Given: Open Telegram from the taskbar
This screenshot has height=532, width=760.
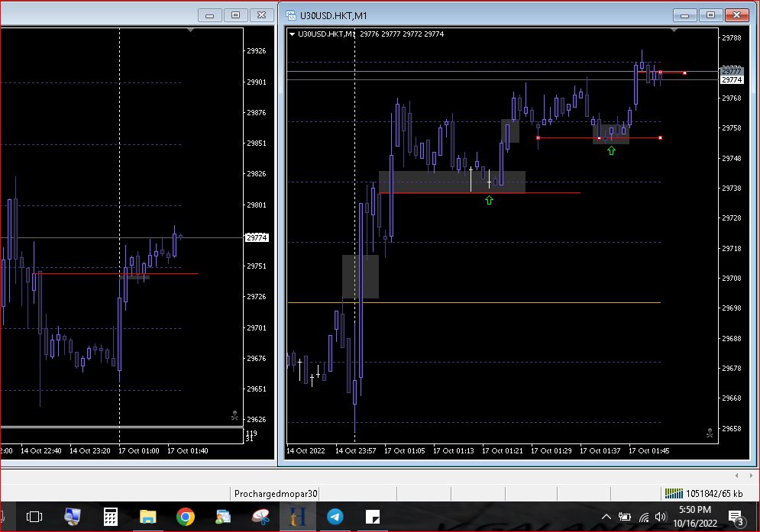Looking at the screenshot, I should (335, 517).
